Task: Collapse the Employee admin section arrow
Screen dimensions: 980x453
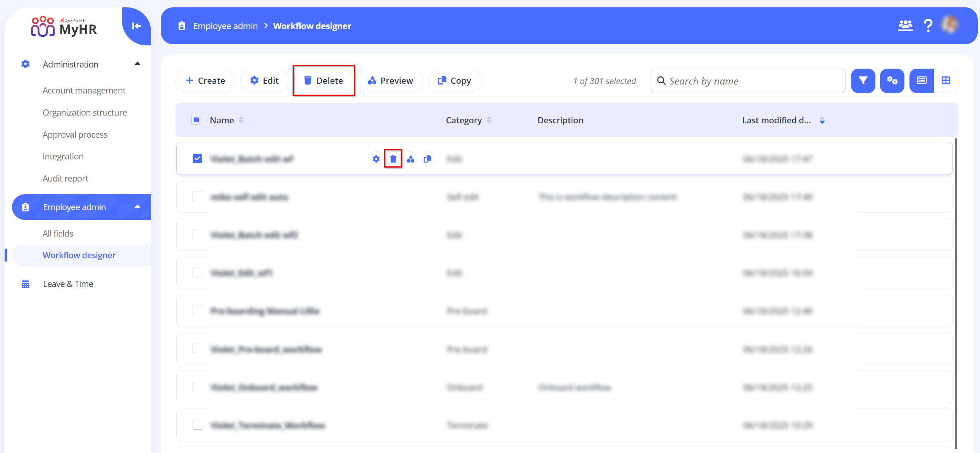Action: [x=137, y=207]
